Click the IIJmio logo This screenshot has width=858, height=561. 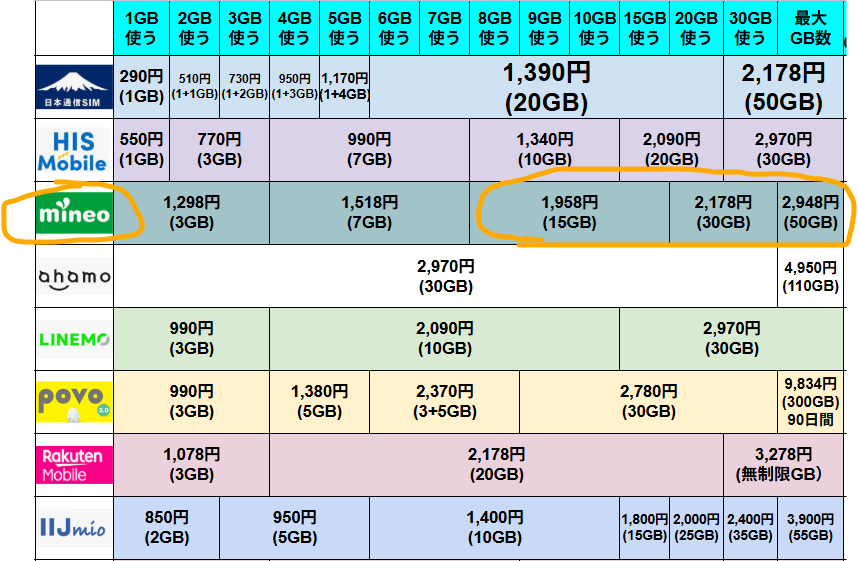[x=74, y=526]
